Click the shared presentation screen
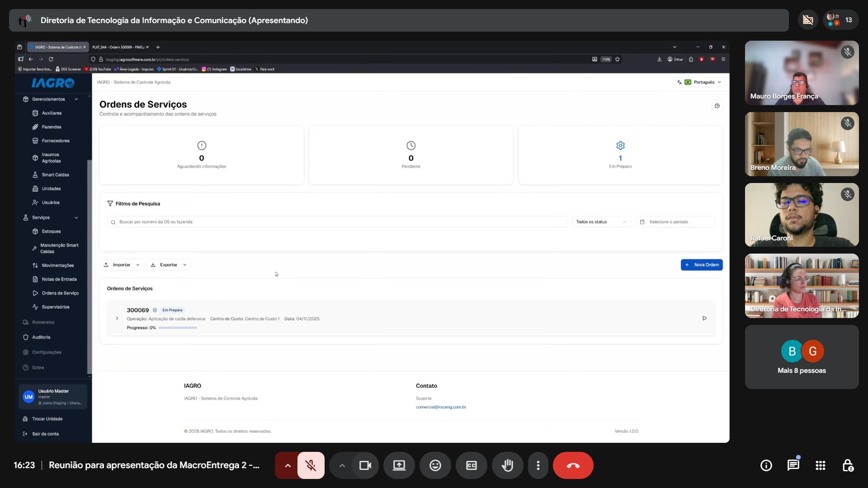 [x=372, y=242]
